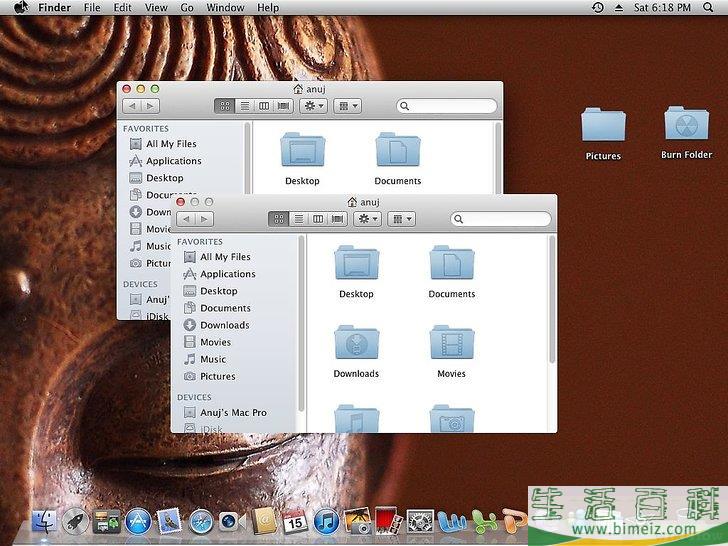The height and width of the screenshot is (546, 728).
Task: Open Mission Control from the Dock
Action: tap(106, 521)
